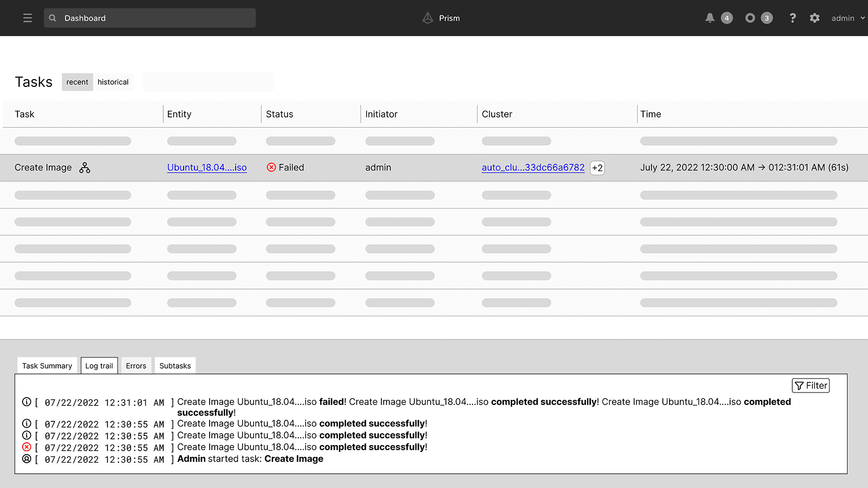Open alerts via the bell icon
This screenshot has width=868, height=488.
click(710, 18)
